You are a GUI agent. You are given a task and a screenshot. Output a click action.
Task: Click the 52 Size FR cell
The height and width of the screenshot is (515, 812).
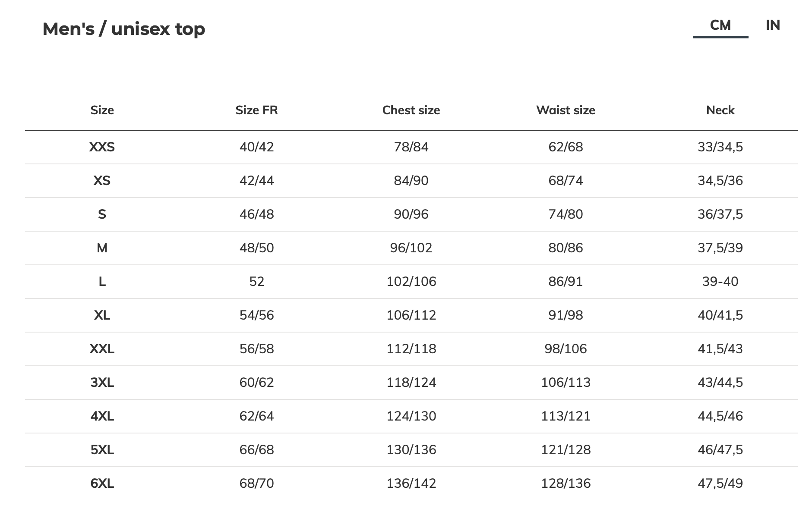[256, 282]
